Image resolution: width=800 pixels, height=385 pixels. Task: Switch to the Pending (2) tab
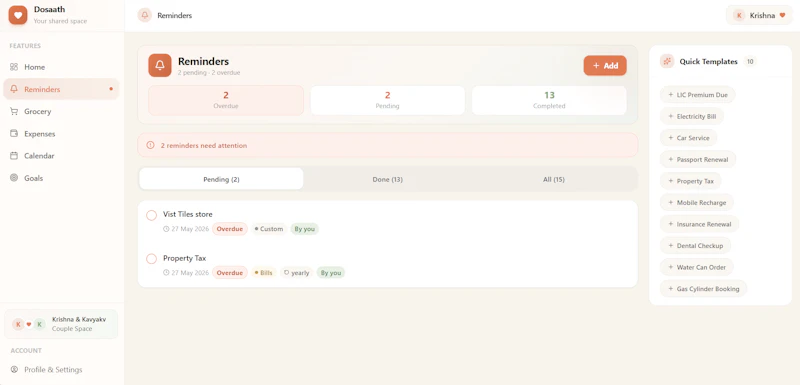tap(221, 179)
